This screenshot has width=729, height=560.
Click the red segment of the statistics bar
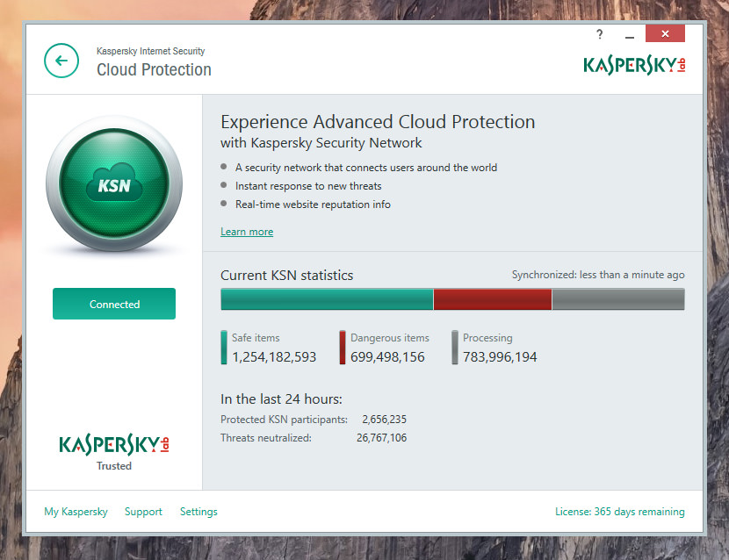click(x=492, y=299)
